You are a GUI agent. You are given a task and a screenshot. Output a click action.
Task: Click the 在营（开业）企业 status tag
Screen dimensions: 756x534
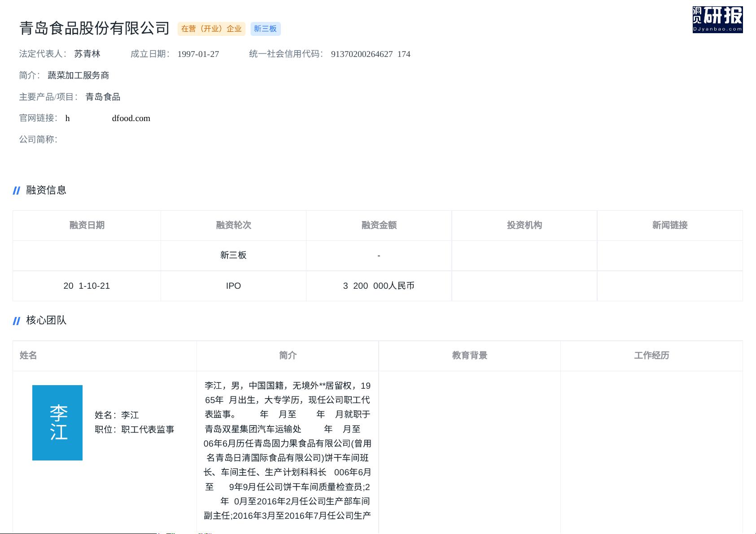(x=211, y=29)
